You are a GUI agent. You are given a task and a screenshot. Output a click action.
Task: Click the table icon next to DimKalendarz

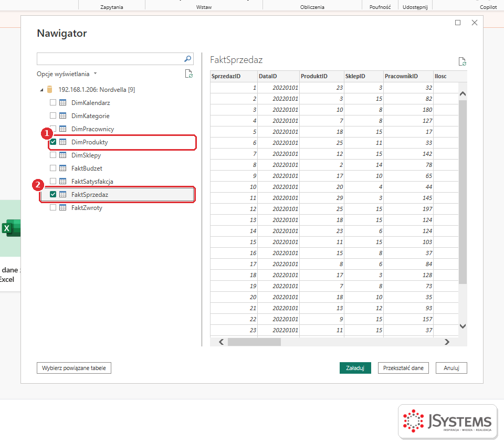pyautogui.click(x=63, y=102)
